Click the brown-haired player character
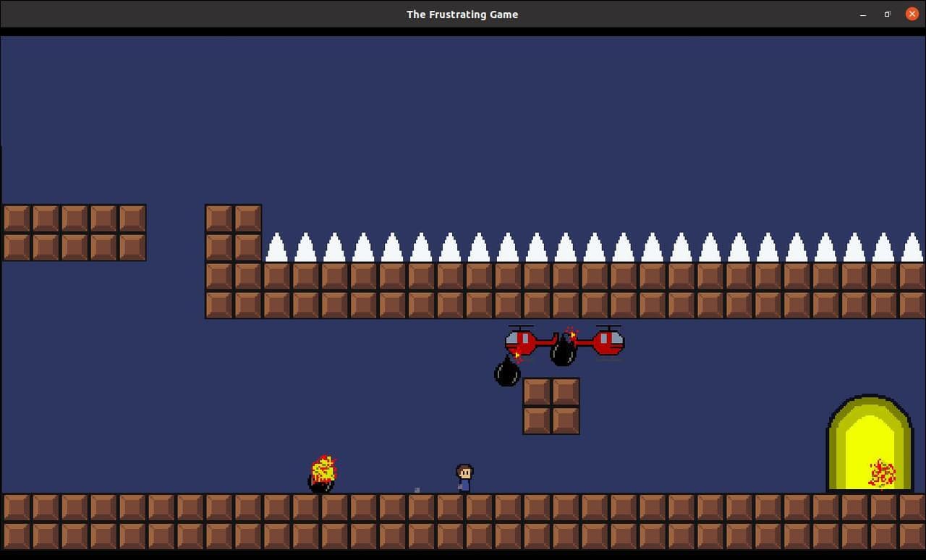The height and width of the screenshot is (560, 926). [464, 478]
